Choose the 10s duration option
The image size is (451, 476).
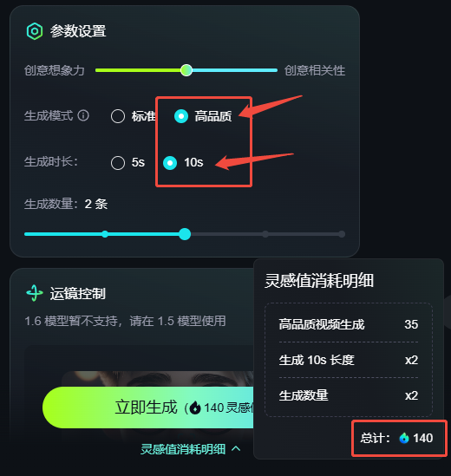point(170,163)
